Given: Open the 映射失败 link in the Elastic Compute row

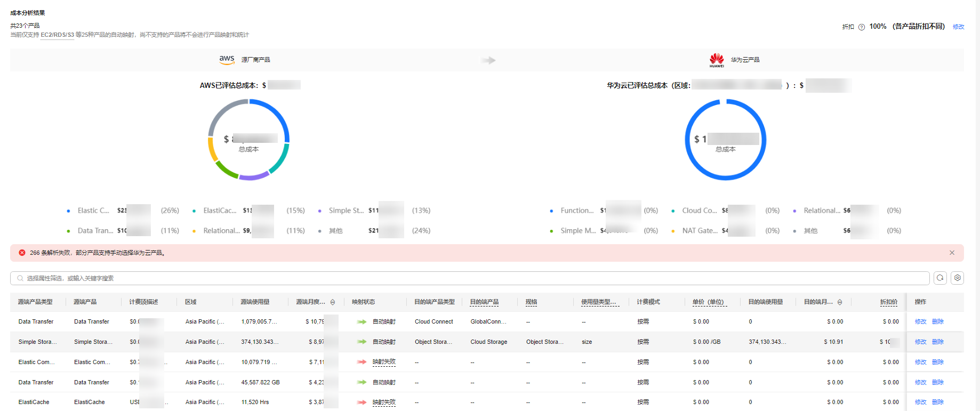Looking at the screenshot, I should tap(384, 362).
